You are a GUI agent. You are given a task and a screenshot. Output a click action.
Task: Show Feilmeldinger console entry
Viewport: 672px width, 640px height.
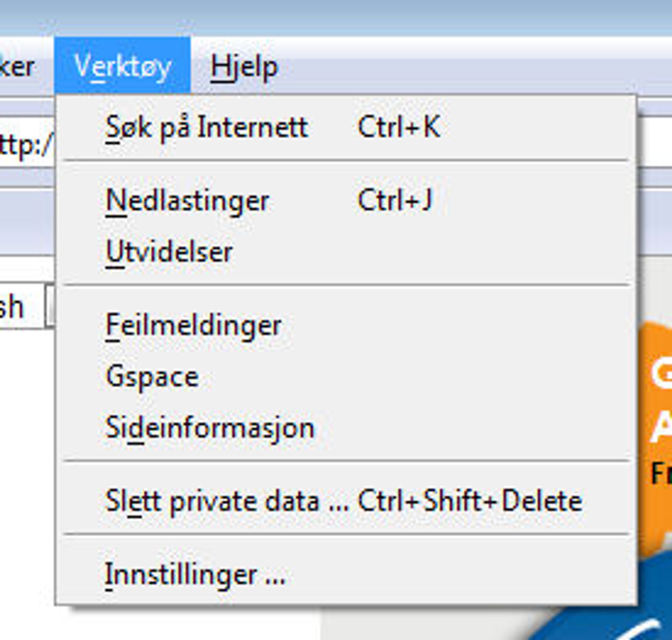[x=346, y=325]
